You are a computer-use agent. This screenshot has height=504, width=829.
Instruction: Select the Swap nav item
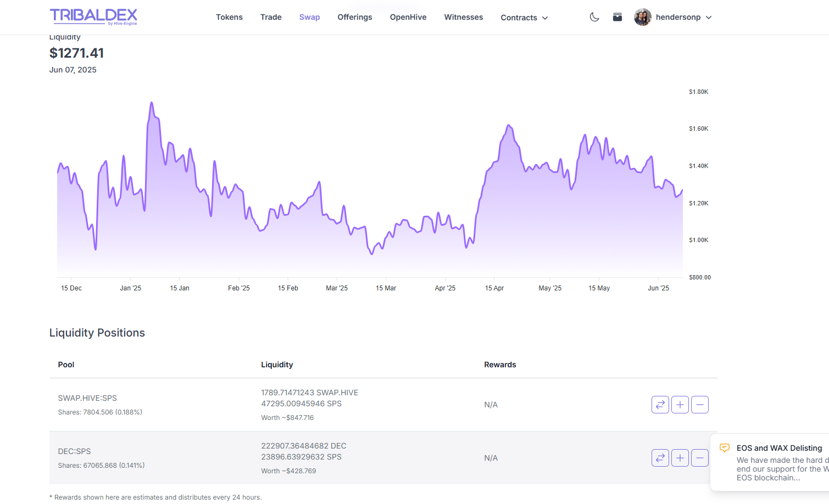point(309,17)
